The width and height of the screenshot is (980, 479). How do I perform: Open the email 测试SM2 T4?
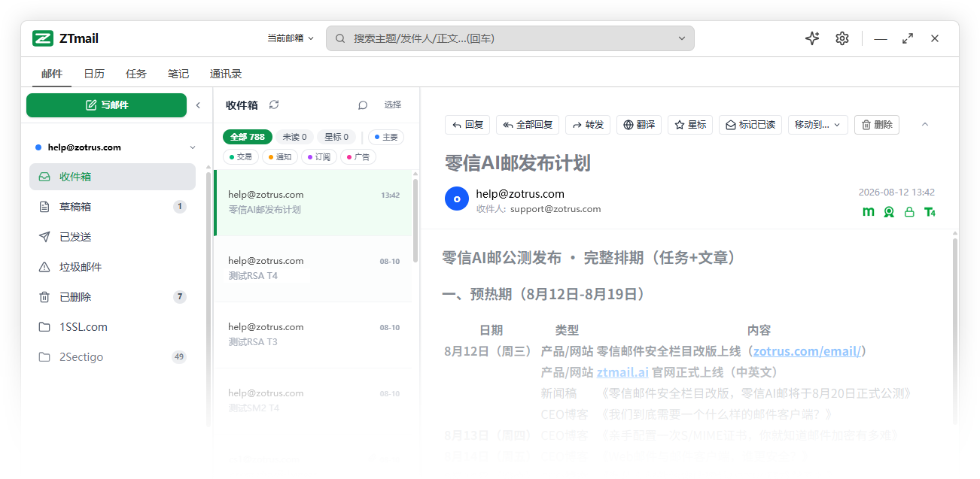[313, 401]
